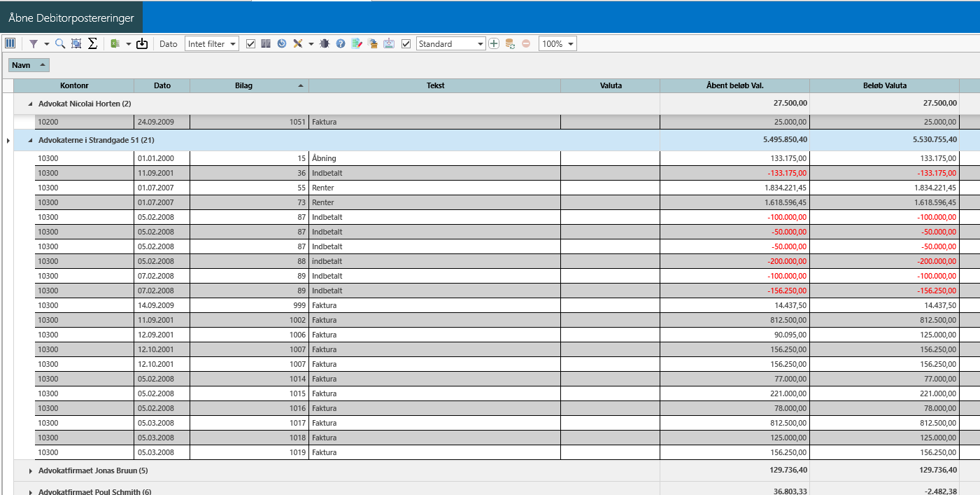Click the Navn grouping chip
This screenshot has width=980, height=495.
click(29, 65)
